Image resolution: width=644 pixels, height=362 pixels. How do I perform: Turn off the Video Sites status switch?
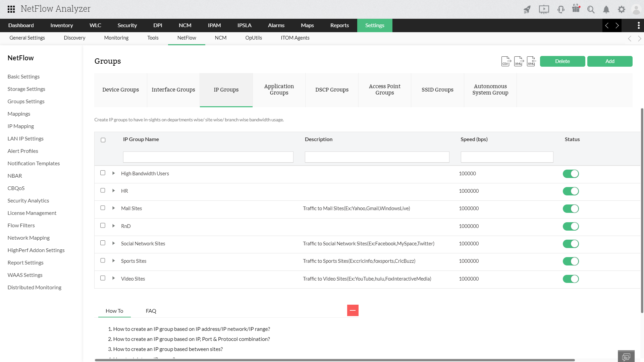point(571,279)
